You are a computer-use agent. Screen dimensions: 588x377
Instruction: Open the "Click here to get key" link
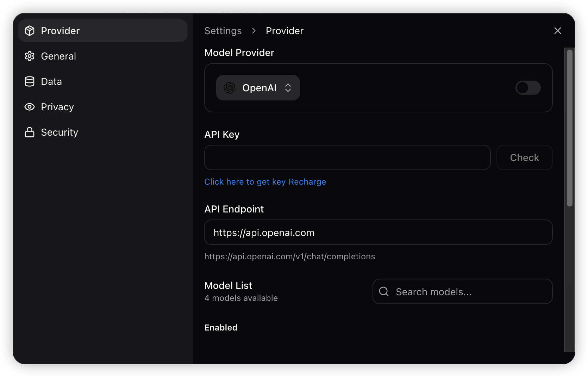coord(245,182)
